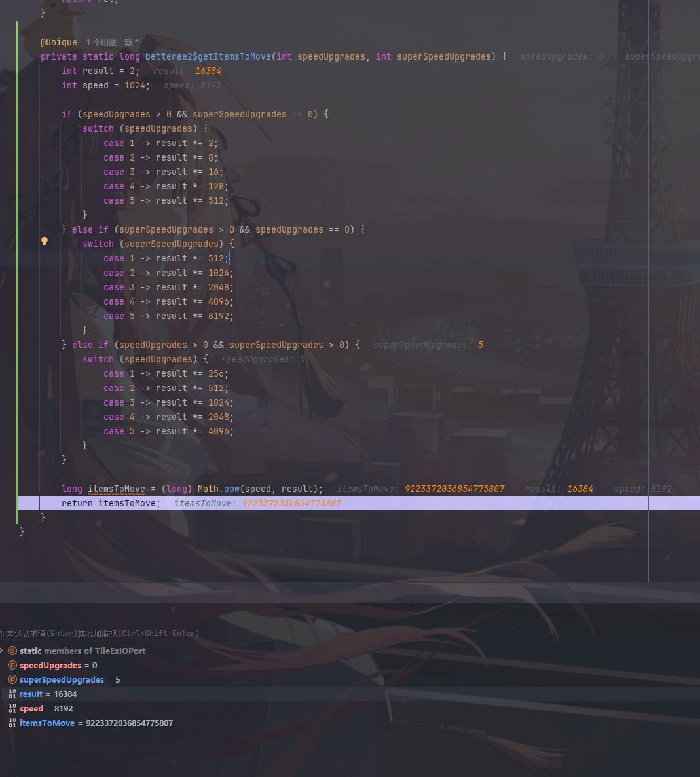Click inline 'speedUpgrades: 0' hint on method signature
This screenshot has height=777, width=700.
point(562,56)
